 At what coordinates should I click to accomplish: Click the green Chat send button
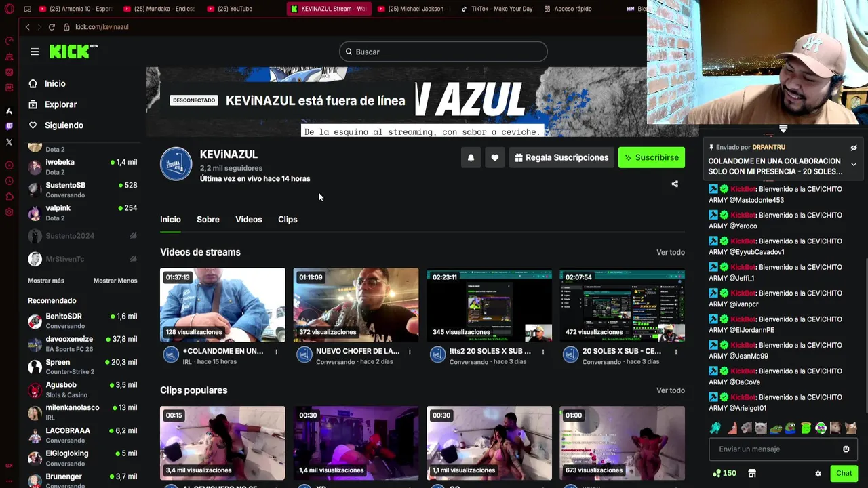tap(844, 473)
